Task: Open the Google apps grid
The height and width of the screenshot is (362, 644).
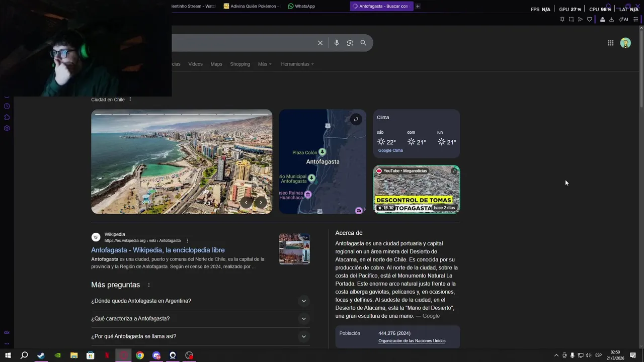Action: coord(610,43)
